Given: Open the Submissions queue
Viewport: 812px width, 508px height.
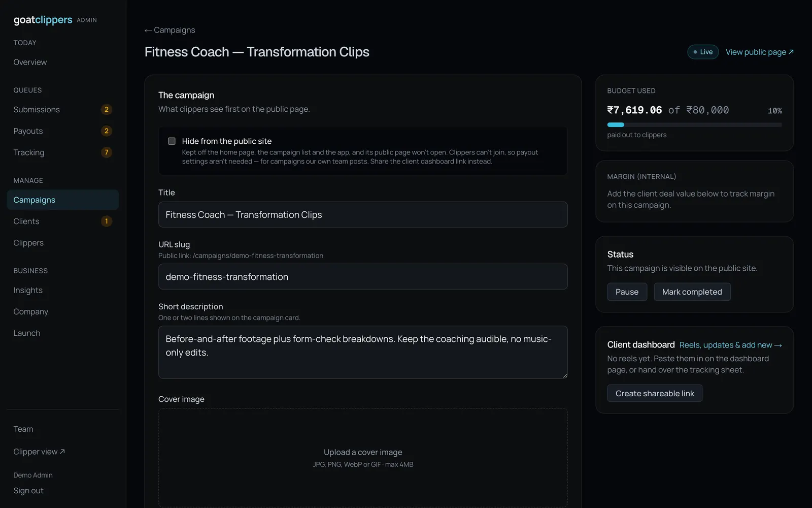Looking at the screenshot, I should pos(63,109).
